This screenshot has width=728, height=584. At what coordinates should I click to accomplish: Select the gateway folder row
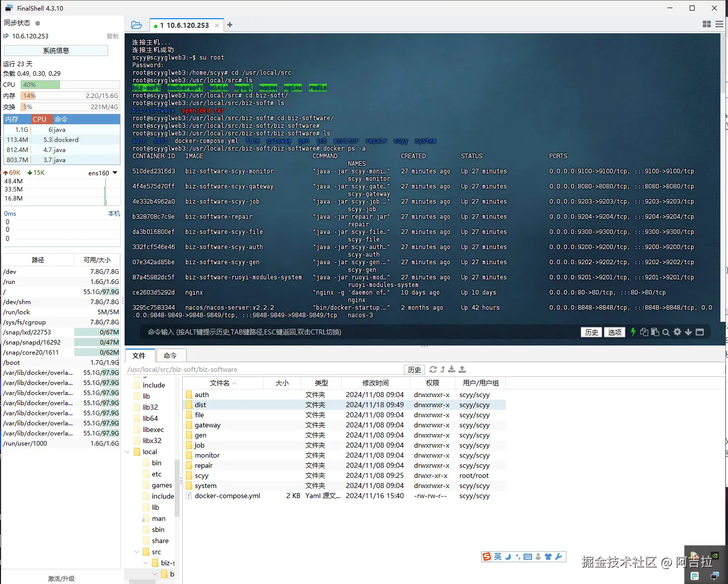pyautogui.click(x=344, y=425)
